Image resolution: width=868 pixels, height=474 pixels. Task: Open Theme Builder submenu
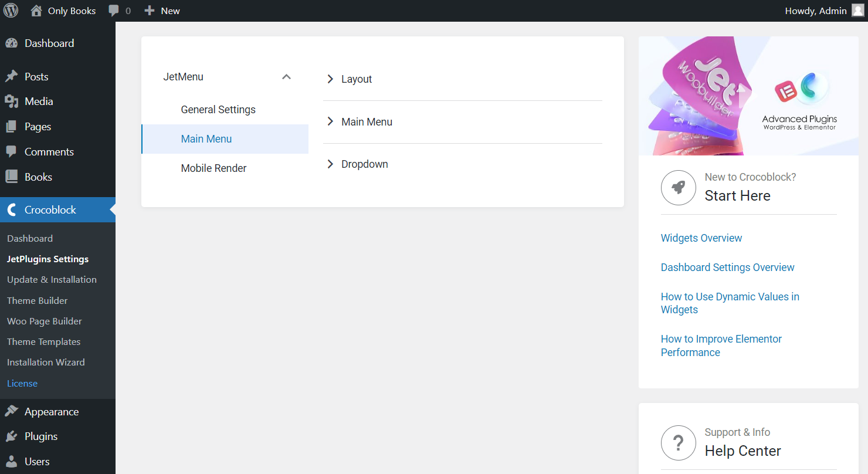38,301
